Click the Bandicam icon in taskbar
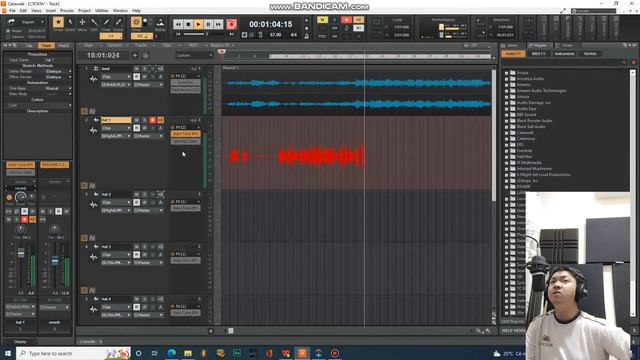 tap(335, 353)
